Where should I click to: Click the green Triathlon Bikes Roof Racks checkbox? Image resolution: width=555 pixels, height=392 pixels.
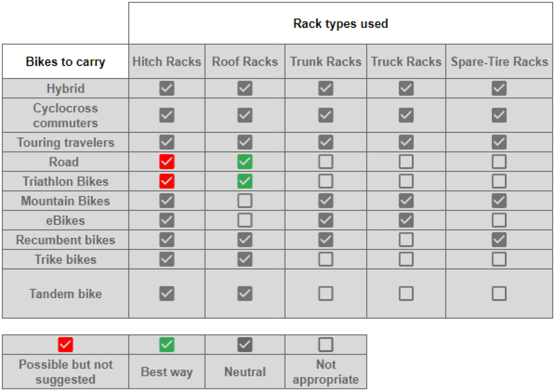coord(245,181)
